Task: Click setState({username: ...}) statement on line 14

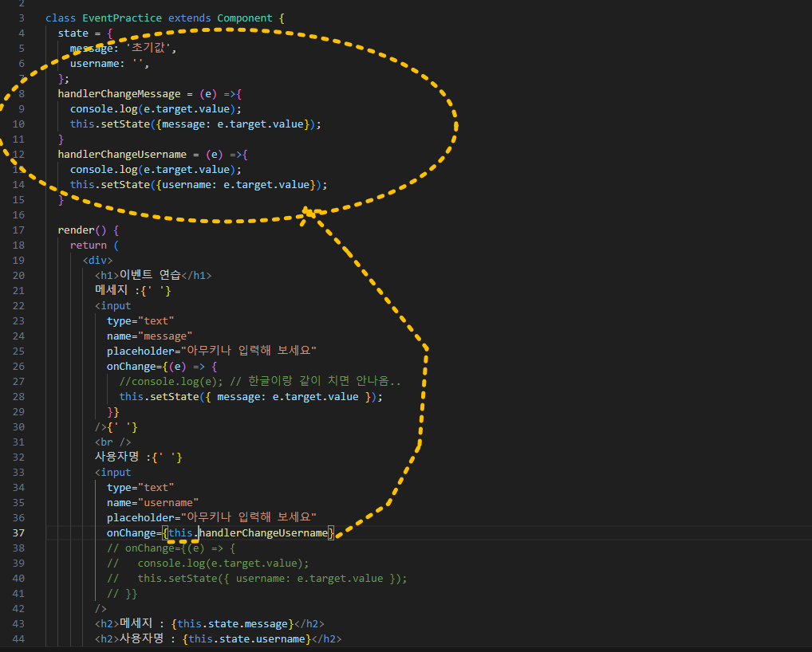Action: (199, 185)
